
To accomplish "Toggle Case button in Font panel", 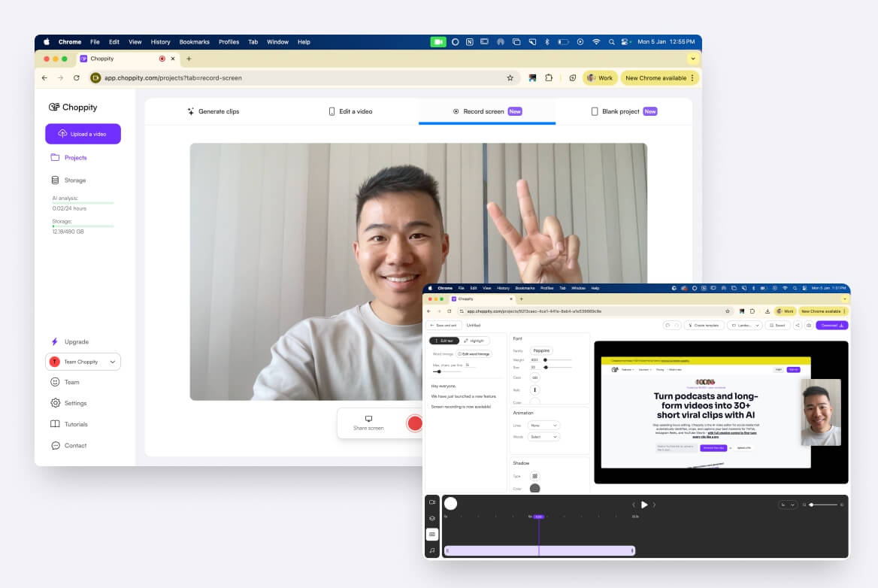I will coord(534,377).
